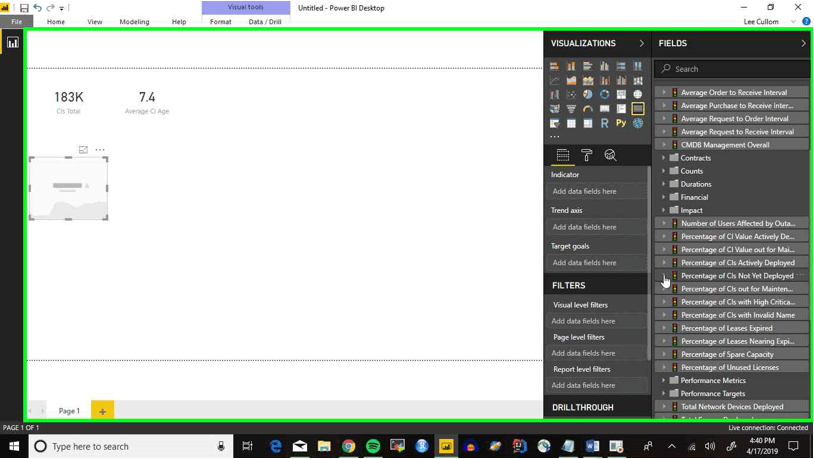The width and height of the screenshot is (814, 459).
Task: Select the table visual
Action: (571, 124)
